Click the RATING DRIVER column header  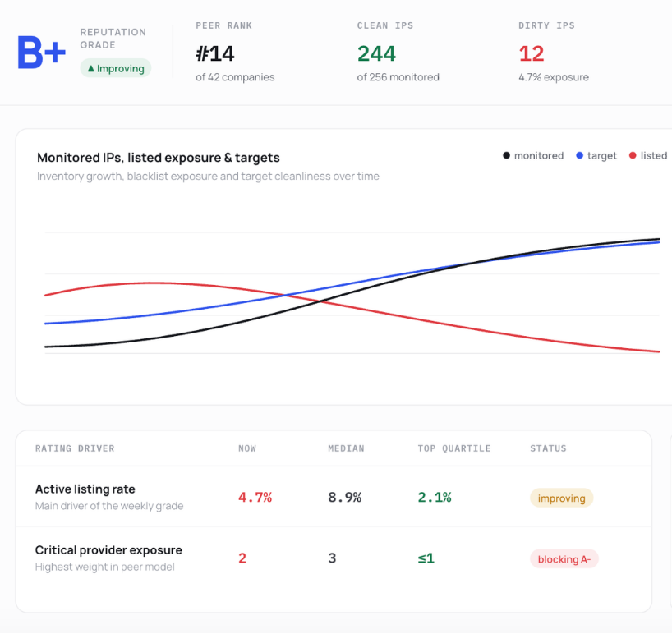click(75, 448)
